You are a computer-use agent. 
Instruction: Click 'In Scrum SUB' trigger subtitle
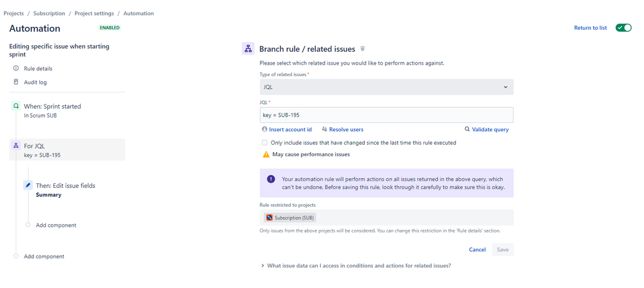(x=40, y=115)
